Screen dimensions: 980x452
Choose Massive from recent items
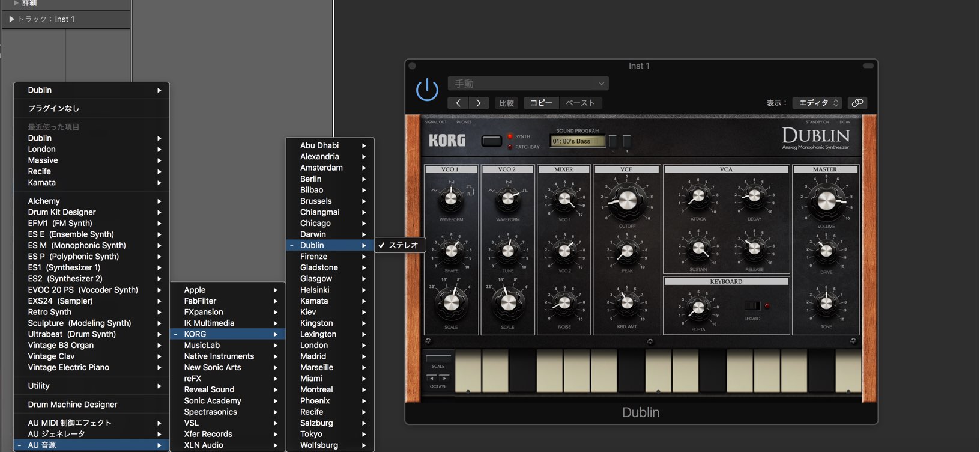click(x=91, y=160)
